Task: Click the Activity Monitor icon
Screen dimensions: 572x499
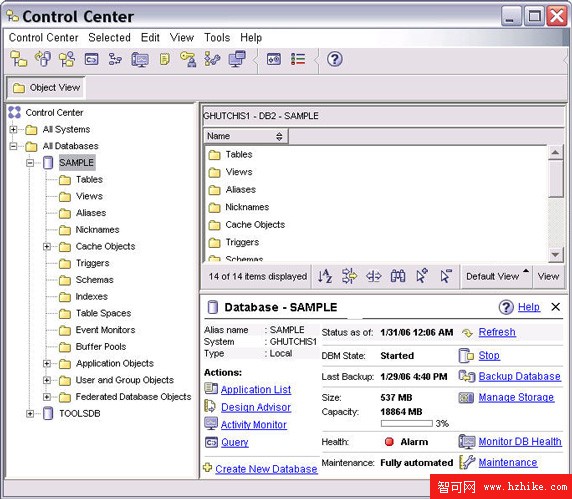Action: [x=211, y=423]
